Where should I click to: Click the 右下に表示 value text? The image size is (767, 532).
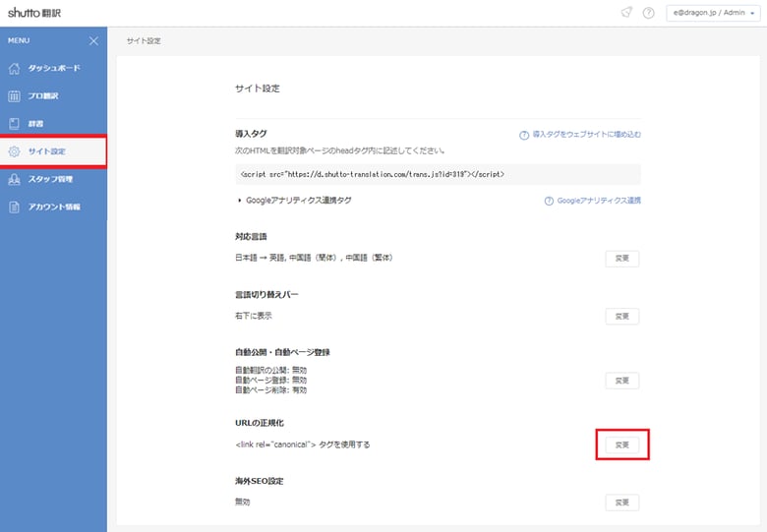point(254,316)
